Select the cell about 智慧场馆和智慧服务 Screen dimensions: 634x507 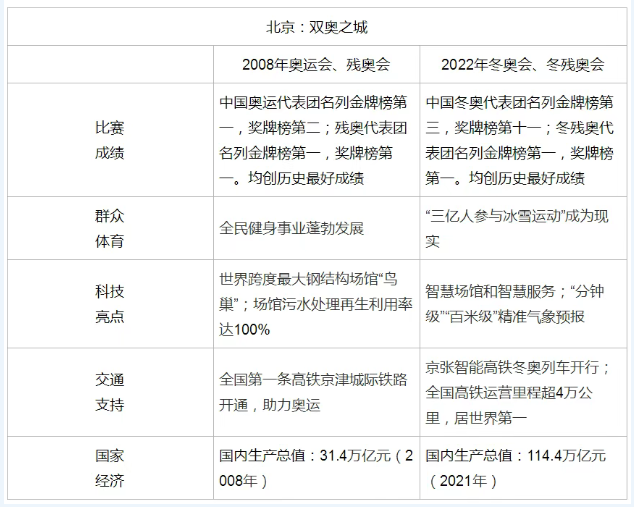click(x=523, y=304)
